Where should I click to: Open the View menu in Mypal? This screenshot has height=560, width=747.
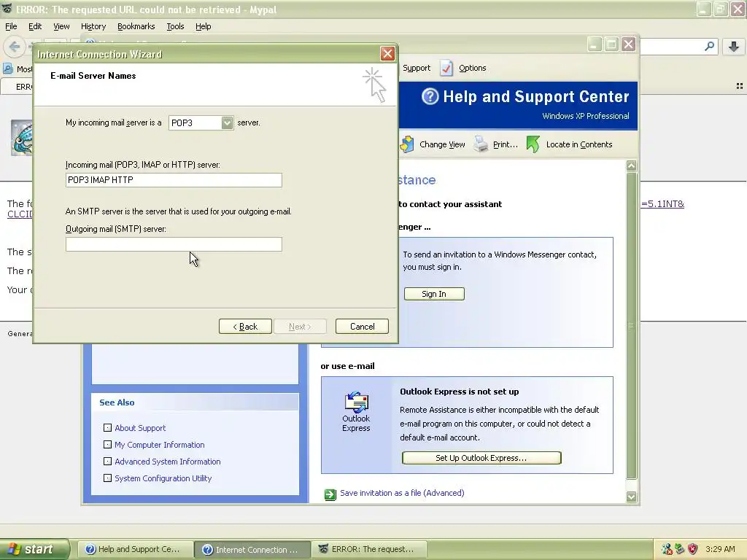(61, 26)
